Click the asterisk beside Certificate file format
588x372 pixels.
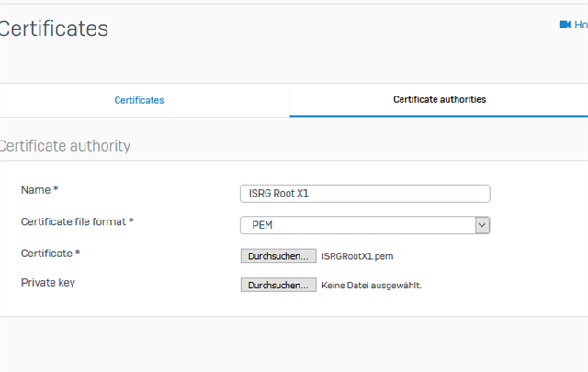[x=131, y=220]
